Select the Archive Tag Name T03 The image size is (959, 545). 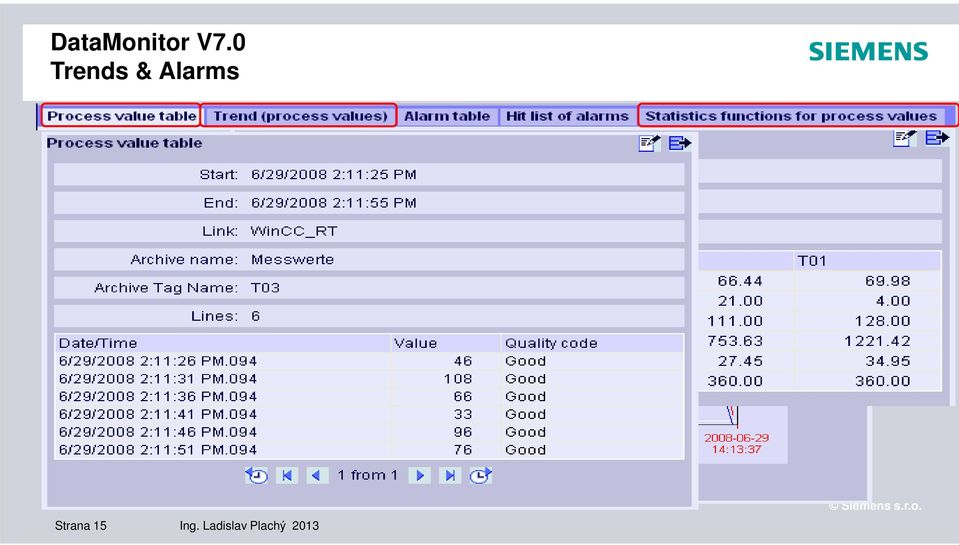(x=265, y=287)
